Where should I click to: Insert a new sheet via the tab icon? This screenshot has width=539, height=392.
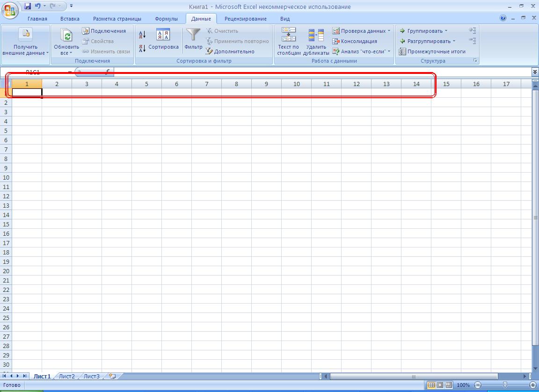[112, 376]
